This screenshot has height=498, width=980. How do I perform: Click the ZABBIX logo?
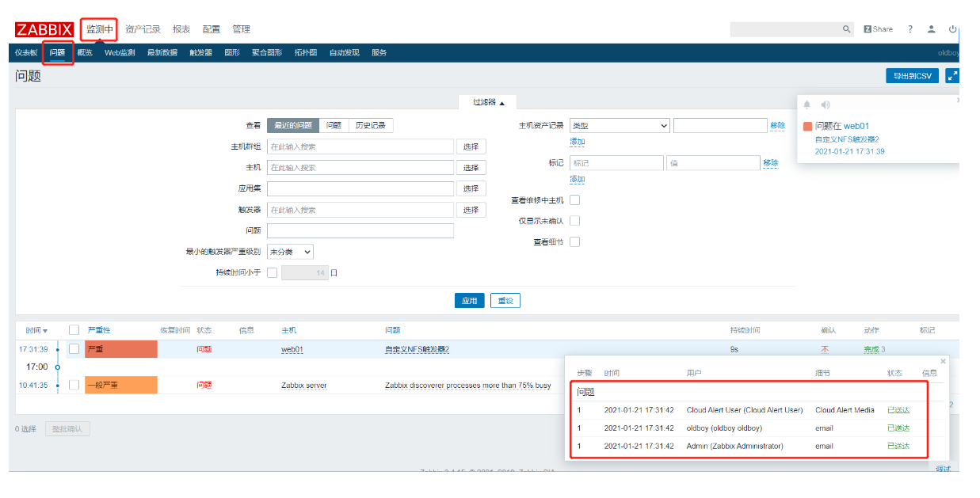45,29
